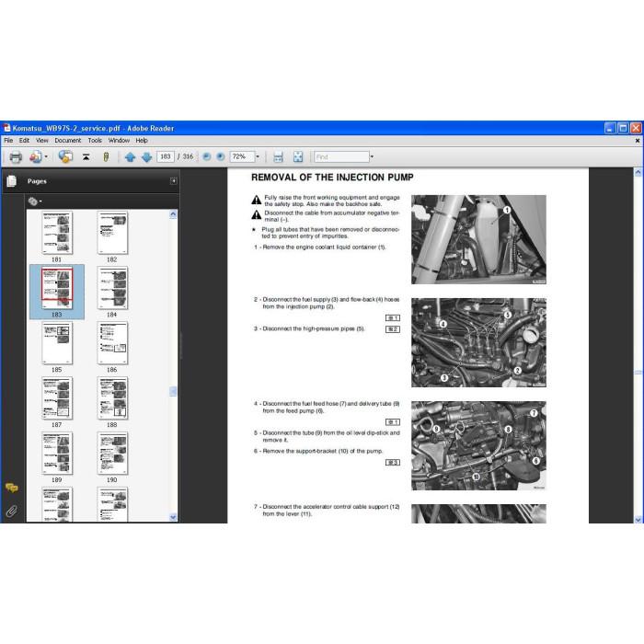
Task: Click the zoom out round button
Action: tap(207, 157)
